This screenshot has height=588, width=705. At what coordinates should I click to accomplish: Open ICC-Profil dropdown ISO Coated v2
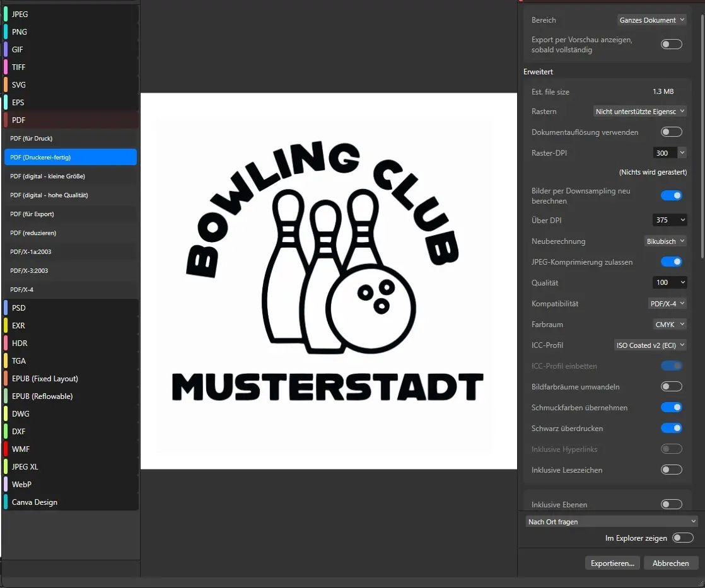(x=650, y=345)
